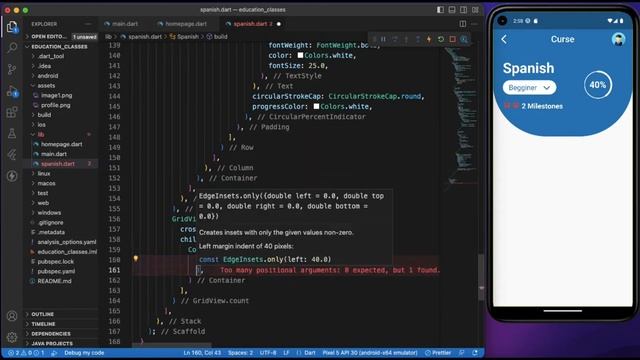Open the notifications bell in status bar
640x360 pixels.
tap(475, 353)
